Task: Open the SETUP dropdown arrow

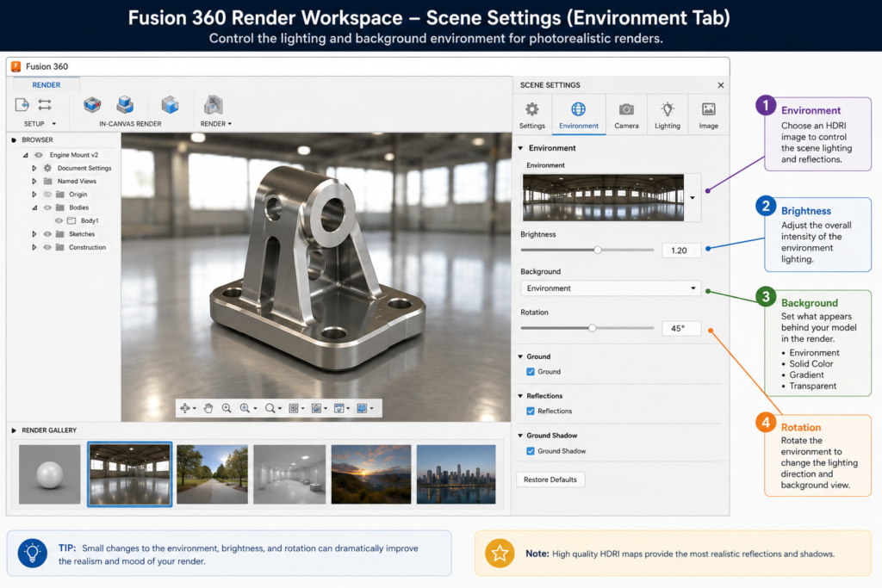Action: pos(54,124)
